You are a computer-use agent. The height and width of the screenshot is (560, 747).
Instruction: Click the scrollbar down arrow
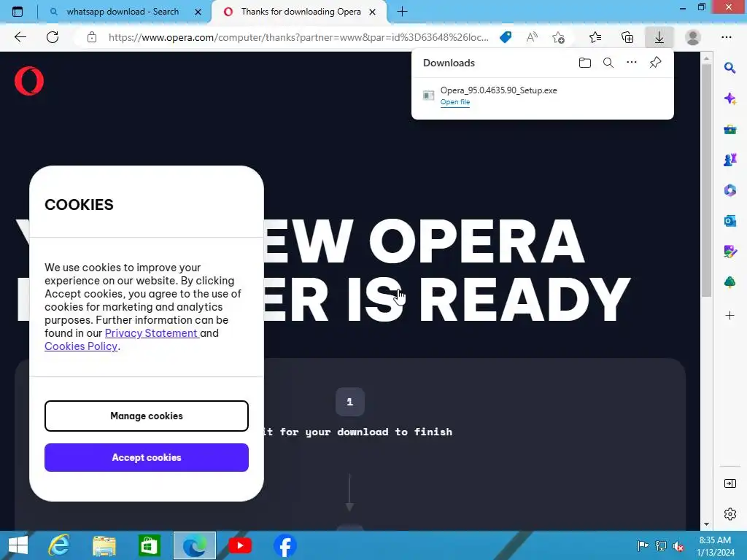(x=706, y=524)
